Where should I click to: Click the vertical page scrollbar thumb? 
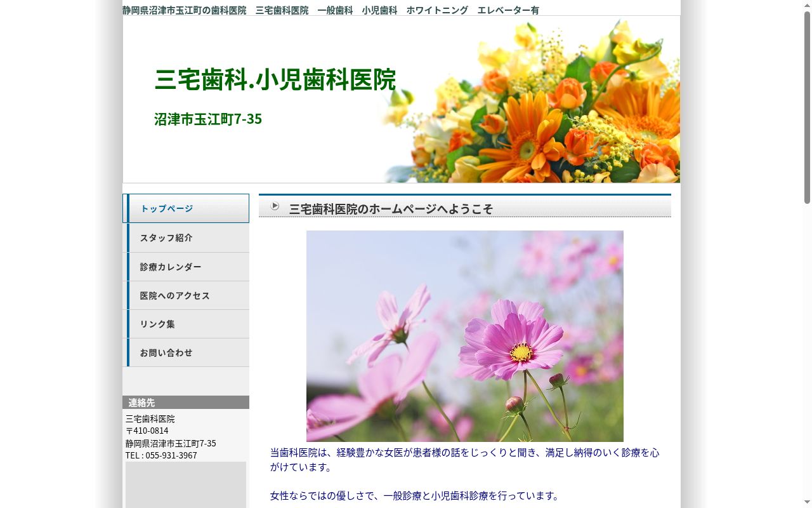coord(808,107)
